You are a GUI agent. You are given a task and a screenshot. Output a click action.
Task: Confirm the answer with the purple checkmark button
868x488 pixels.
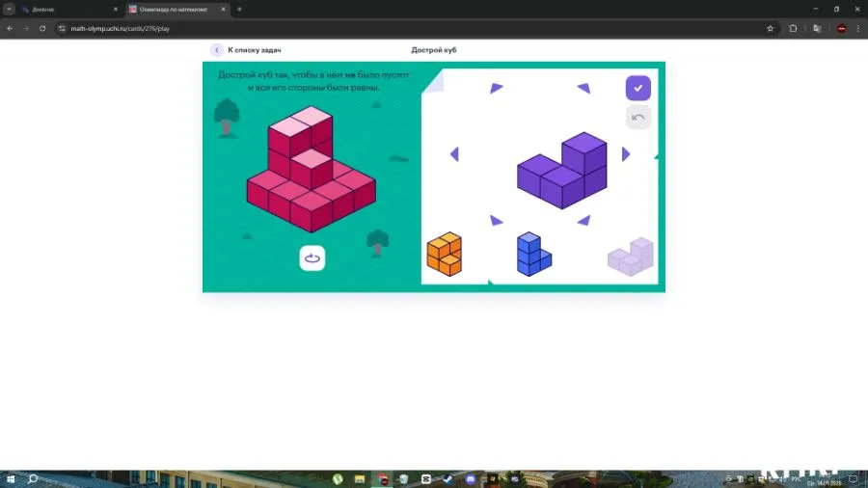(638, 88)
